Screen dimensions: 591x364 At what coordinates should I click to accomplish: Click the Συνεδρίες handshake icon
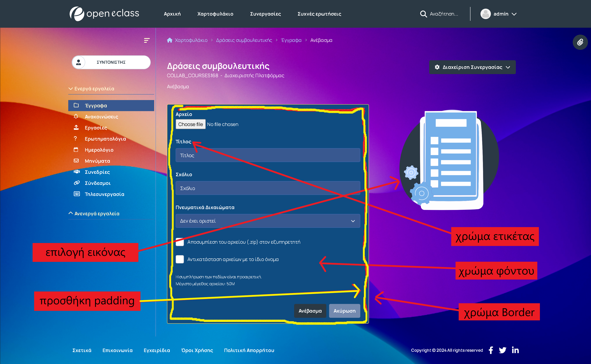point(77,172)
